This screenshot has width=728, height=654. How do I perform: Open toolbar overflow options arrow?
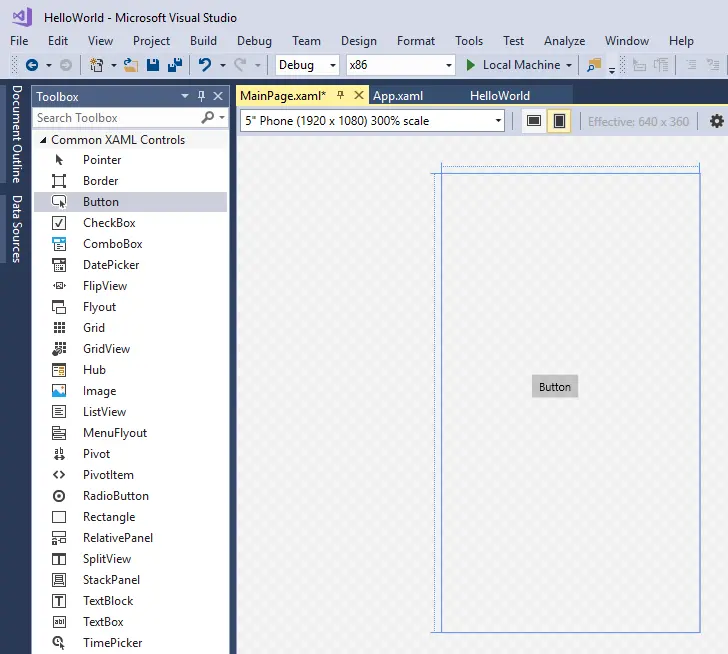(x=612, y=70)
